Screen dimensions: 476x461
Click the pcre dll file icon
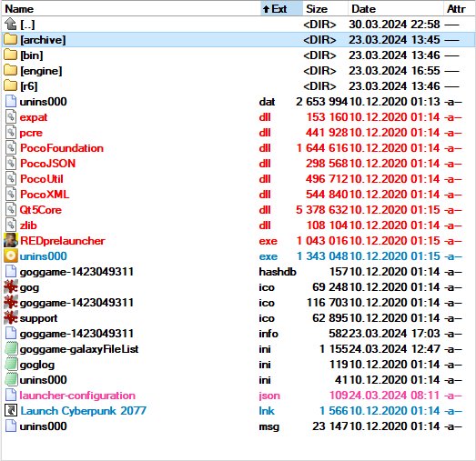tap(11, 133)
